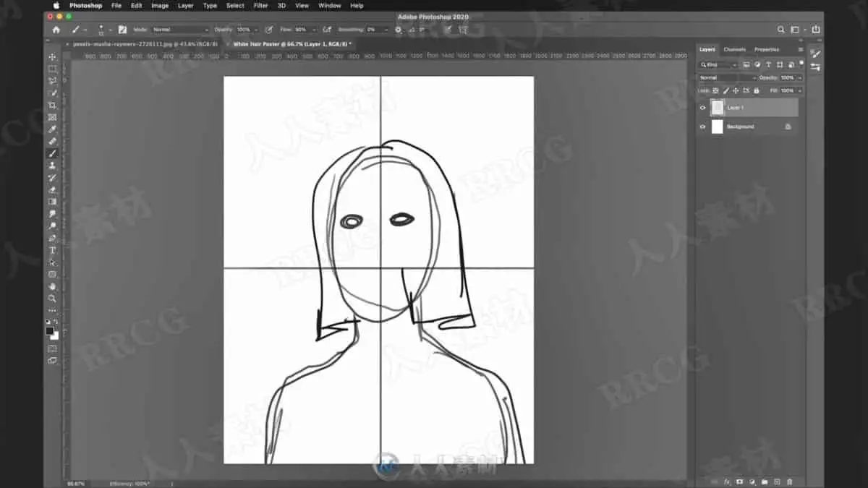Open the Help menu
Image resolution: width=868 pixels, height=488 pixels.
coord(357,5)
